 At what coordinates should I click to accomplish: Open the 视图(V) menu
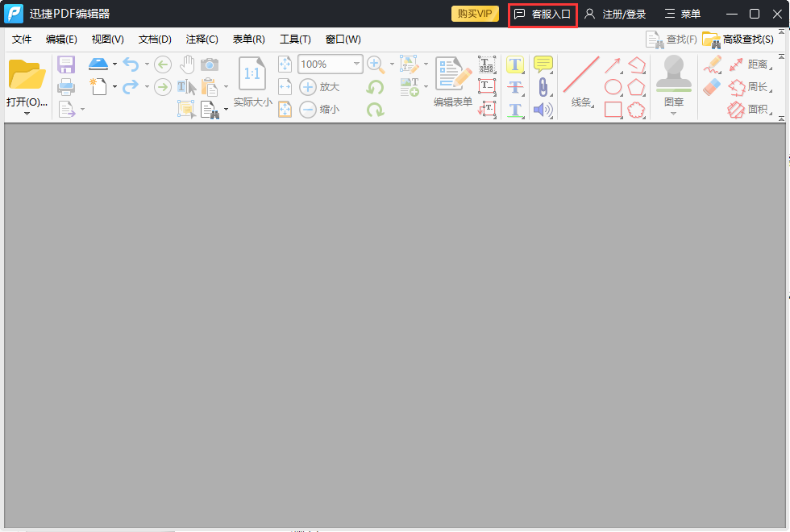point(108,39)
